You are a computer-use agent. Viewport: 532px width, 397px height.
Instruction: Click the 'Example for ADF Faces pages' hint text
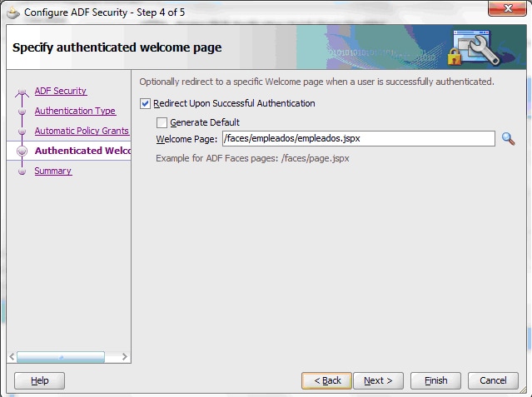[x=252, y=158]
